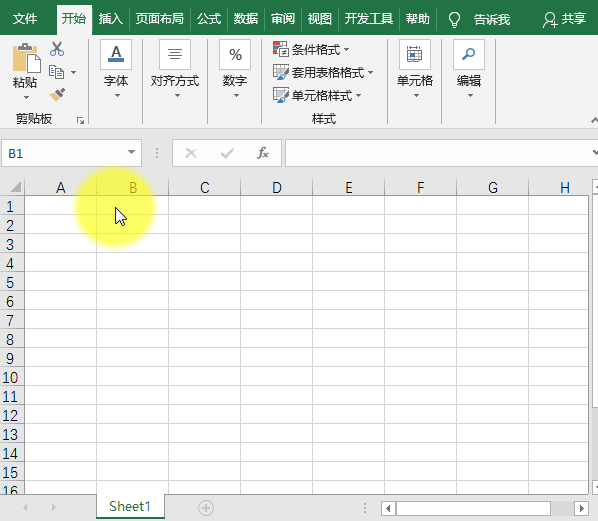Expand the 粘贴 paste dropdown arrow

point(26,98)
